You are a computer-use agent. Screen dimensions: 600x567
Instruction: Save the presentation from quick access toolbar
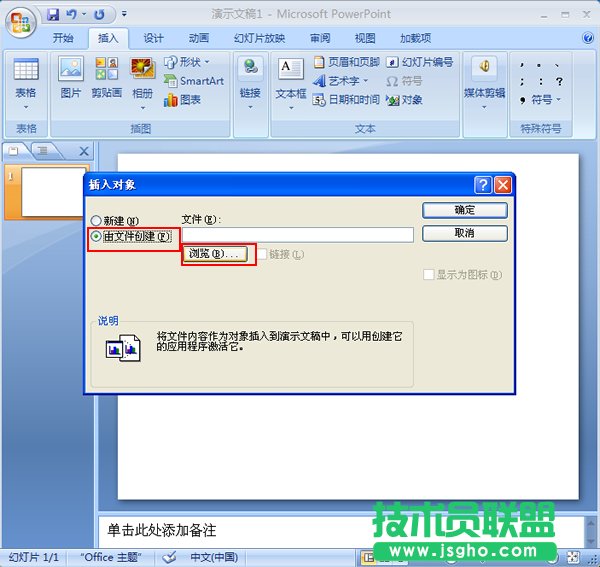(53, 15)
